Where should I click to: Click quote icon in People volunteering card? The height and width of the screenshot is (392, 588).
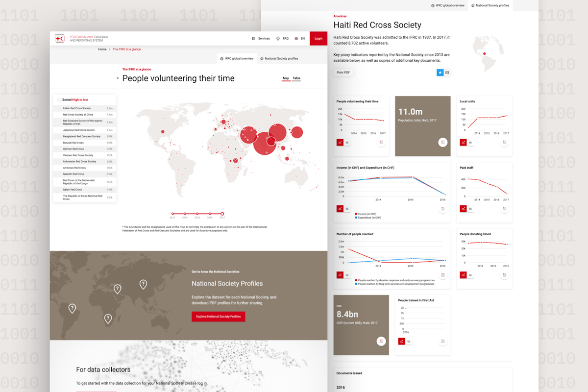click(x=347, y=143)
